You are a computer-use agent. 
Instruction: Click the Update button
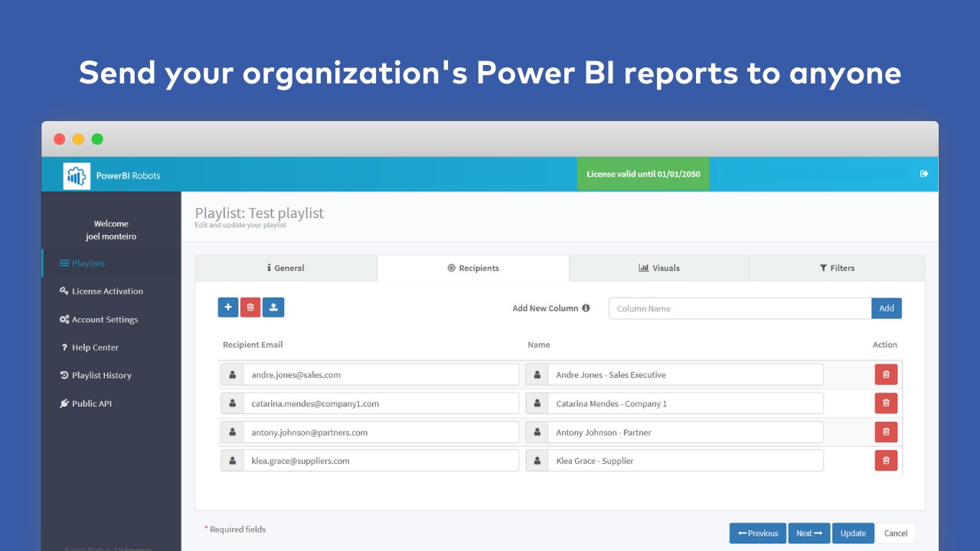point(853,533)
